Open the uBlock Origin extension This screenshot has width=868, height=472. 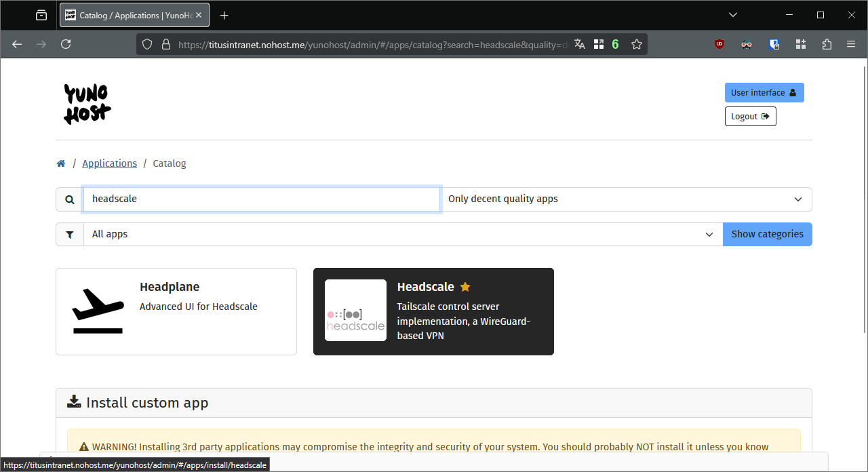coord(719,44)
